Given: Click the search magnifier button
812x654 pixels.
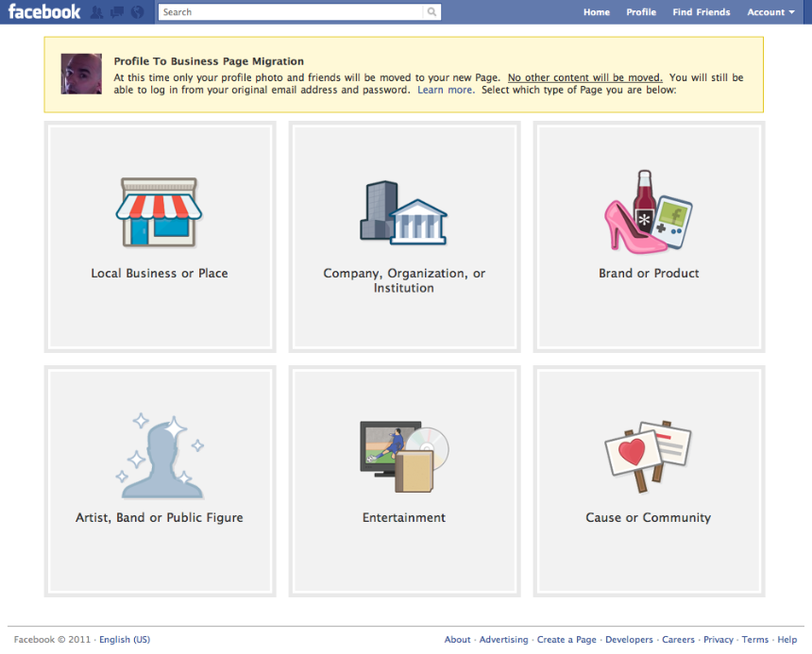Looking at the screenshot, I should click(x=431, y=12).
